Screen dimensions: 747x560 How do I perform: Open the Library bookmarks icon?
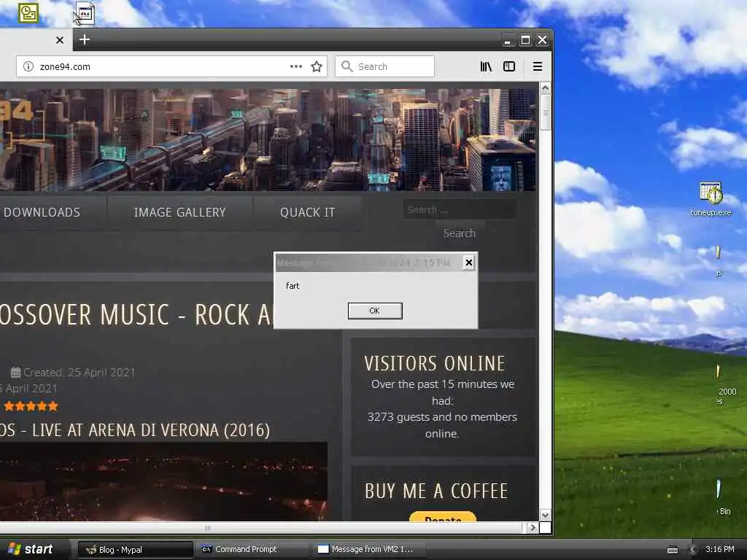486,66
